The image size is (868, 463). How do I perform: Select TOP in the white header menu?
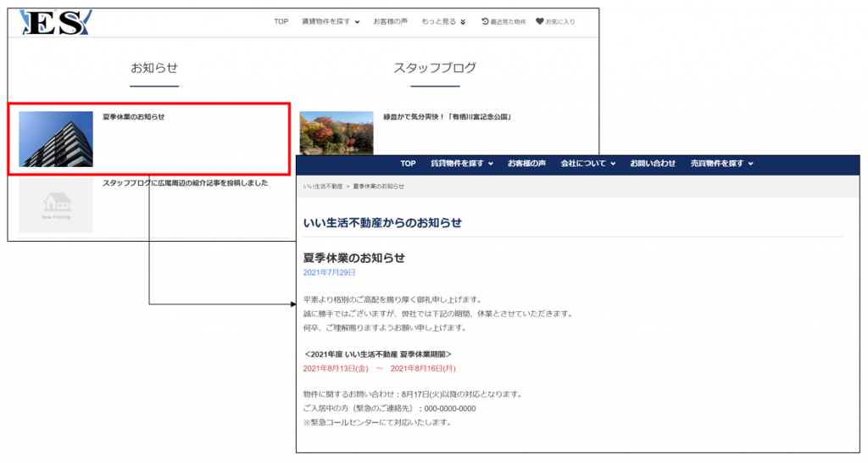[281, 22]
